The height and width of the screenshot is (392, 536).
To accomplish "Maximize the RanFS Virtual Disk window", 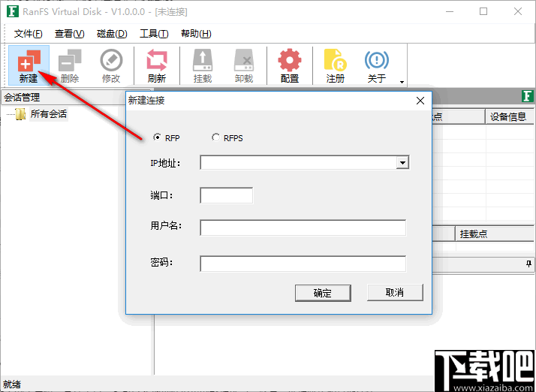I will tap(483, 11).
